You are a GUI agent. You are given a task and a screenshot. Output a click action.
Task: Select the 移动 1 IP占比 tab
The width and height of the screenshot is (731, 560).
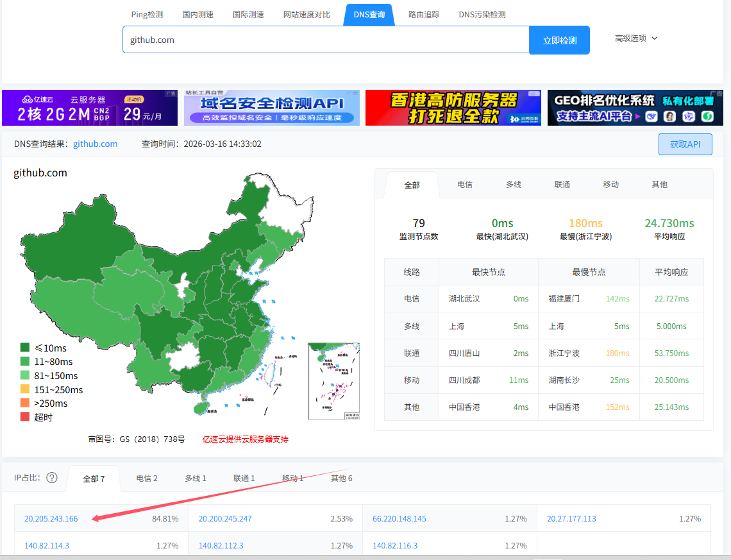click(x=293, y=479)
